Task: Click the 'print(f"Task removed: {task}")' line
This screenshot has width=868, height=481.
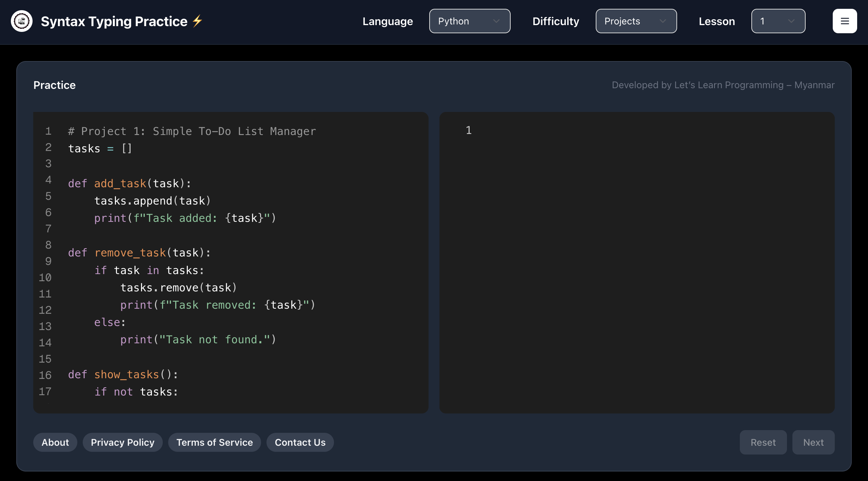Action: pyautogui.click(x=218, y=305)
